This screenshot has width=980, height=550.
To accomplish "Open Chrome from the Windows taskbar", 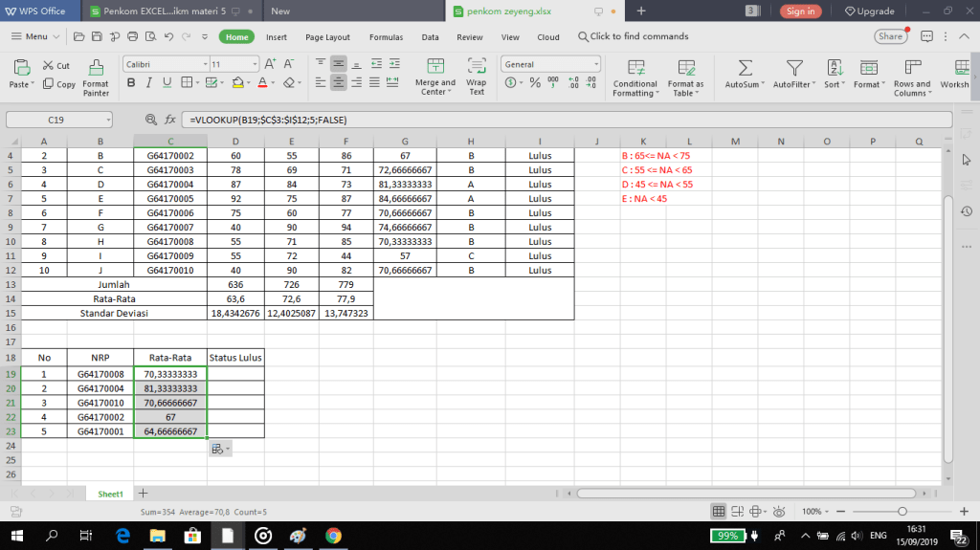I will pos(333,536).
